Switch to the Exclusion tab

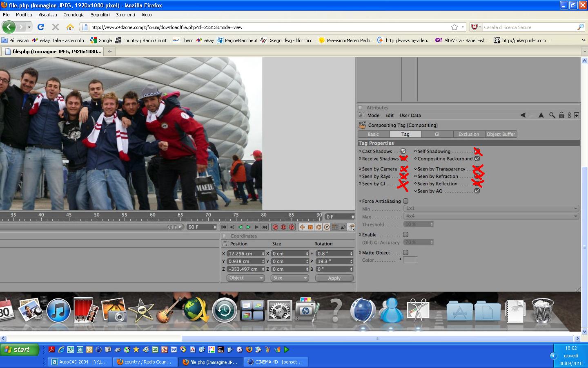coord(469,134)
